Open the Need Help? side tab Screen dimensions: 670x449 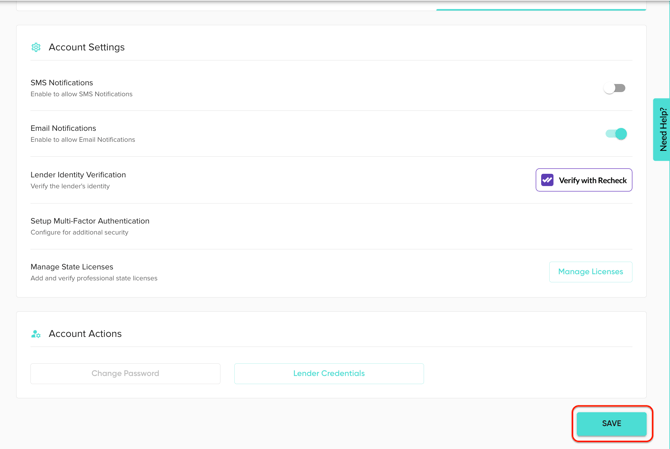pos(662,129)
